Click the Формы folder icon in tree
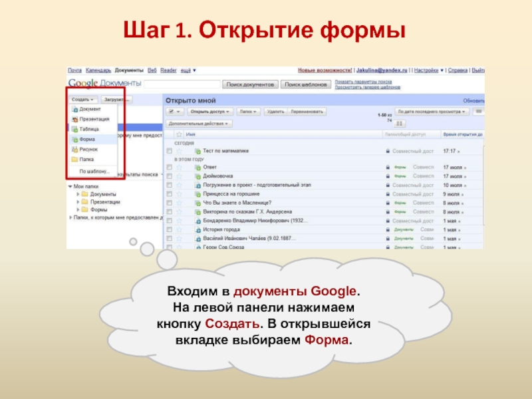The height and width of the screenshot is (399, 532). click(x=85, y=209)
